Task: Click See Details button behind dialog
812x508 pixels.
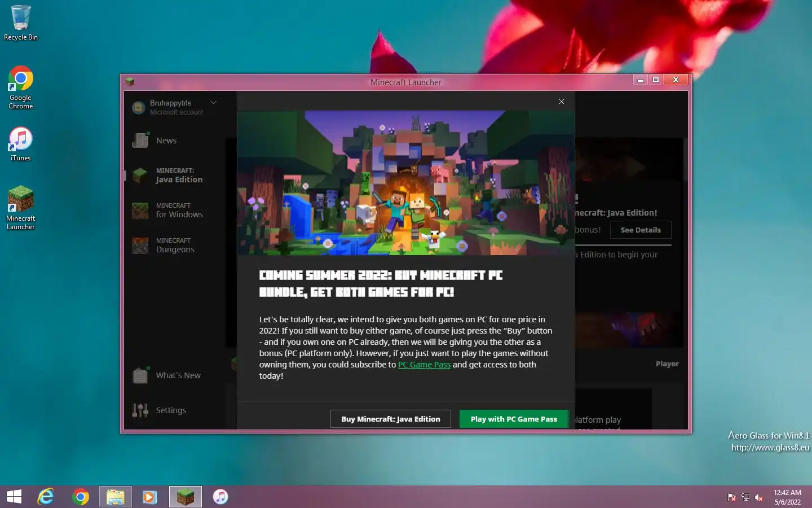Action: pyautogui.click(x=641, y=230)
